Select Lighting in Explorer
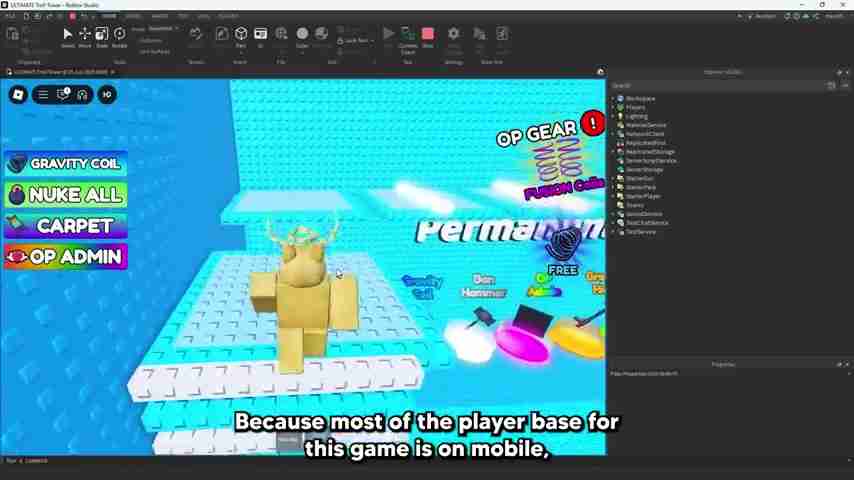This screenshot has width=854, height=480. (636, 116)
